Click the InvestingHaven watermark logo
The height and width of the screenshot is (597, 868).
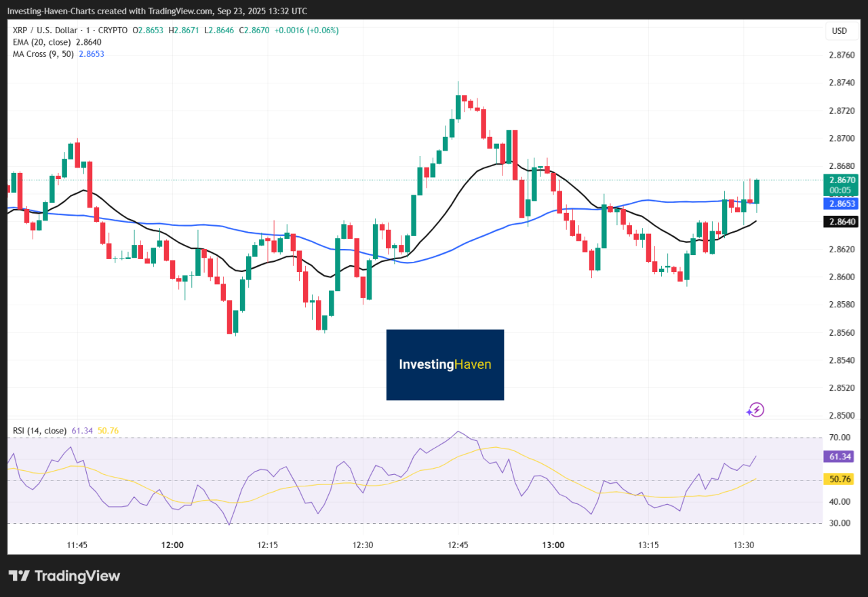445,365
